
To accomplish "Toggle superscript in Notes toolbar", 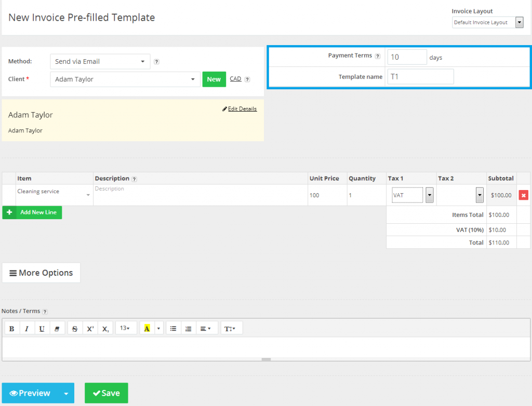I will [x=90, y=328].
